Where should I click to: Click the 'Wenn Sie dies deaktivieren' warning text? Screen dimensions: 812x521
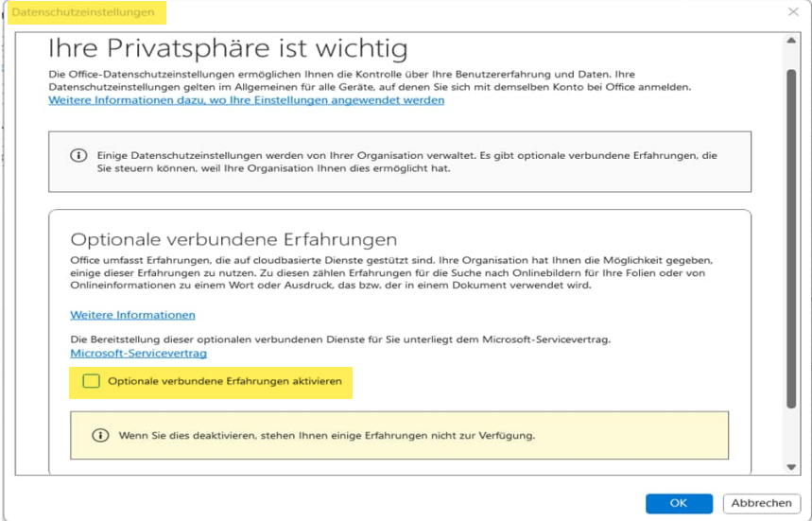(x=326, y=436)
